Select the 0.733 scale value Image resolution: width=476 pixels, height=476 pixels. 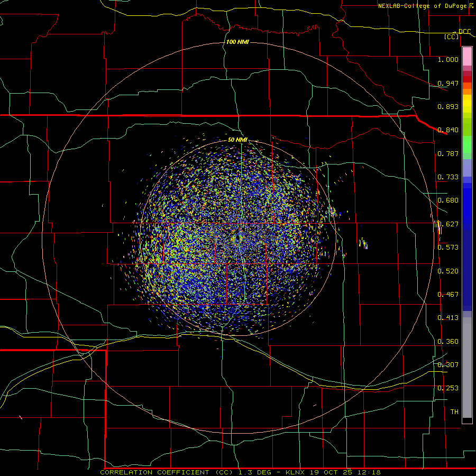(x=448, y=177)
